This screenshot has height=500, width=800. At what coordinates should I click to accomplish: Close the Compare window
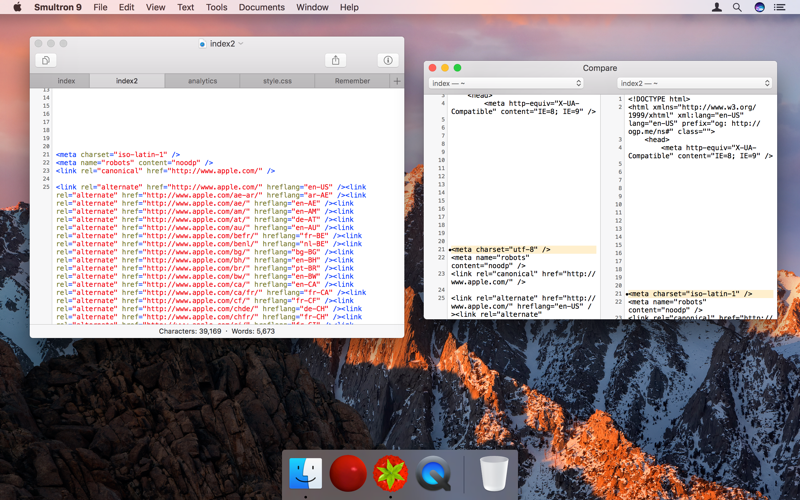(x=433, y=68)
